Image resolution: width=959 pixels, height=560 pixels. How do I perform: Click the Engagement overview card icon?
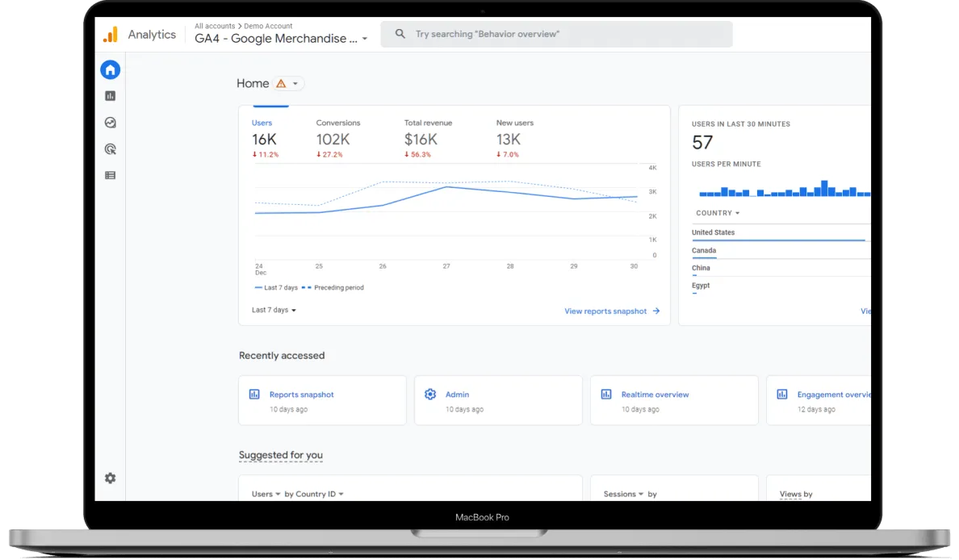[x=782, y=395]
